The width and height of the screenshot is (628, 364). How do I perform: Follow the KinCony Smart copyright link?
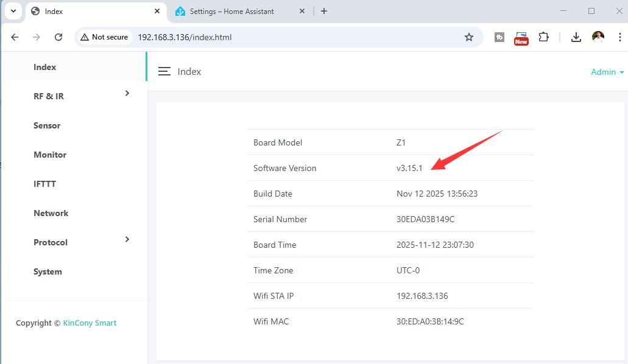(90, 323)
